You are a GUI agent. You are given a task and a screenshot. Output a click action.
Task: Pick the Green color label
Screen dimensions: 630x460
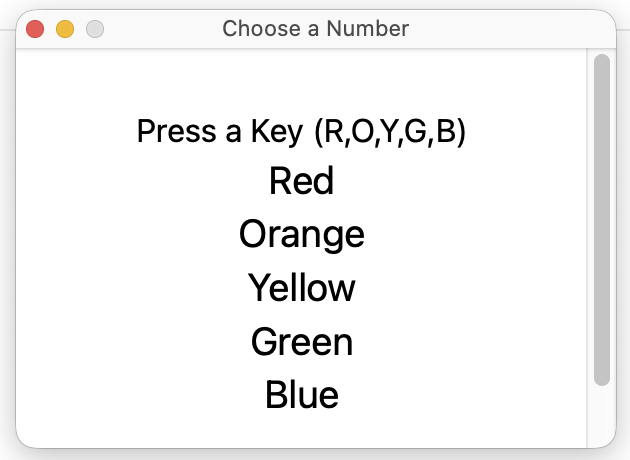[301, 342]
